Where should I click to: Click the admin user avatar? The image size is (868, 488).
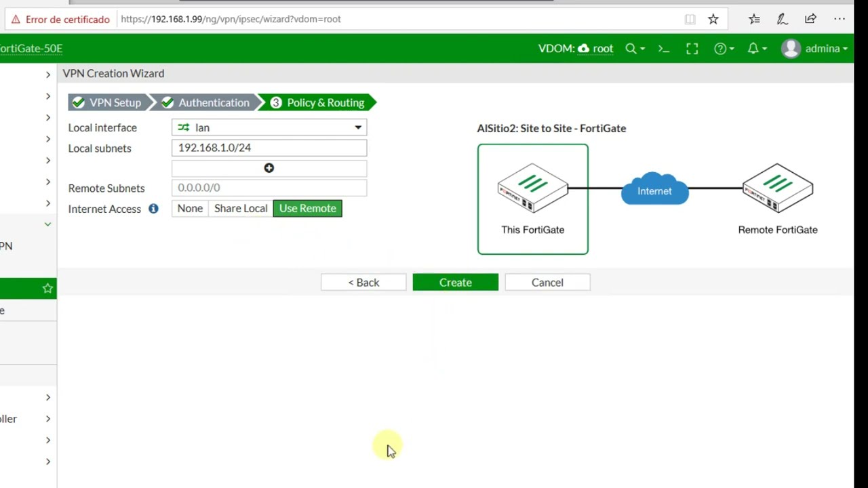tap(791, 49)
